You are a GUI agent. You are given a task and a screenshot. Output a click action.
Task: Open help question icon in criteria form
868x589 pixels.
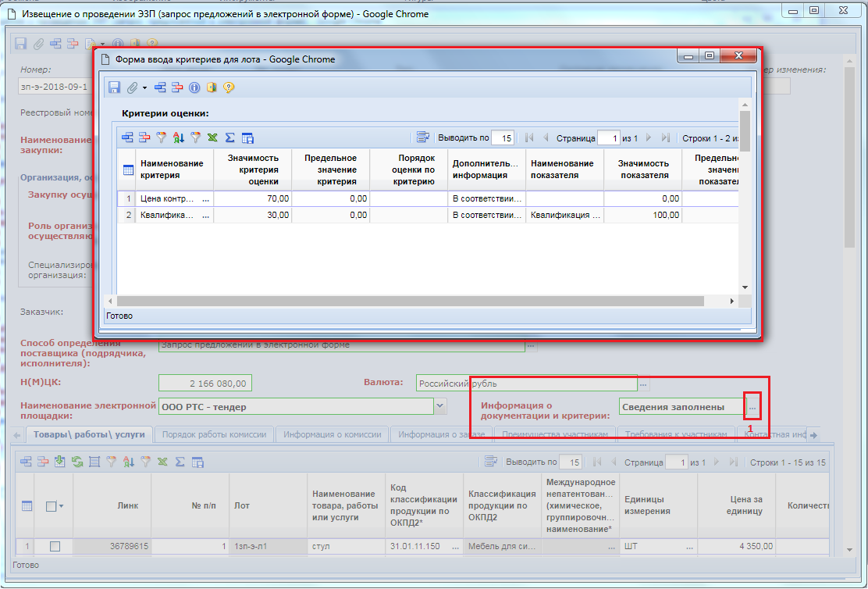coord(229,87)
